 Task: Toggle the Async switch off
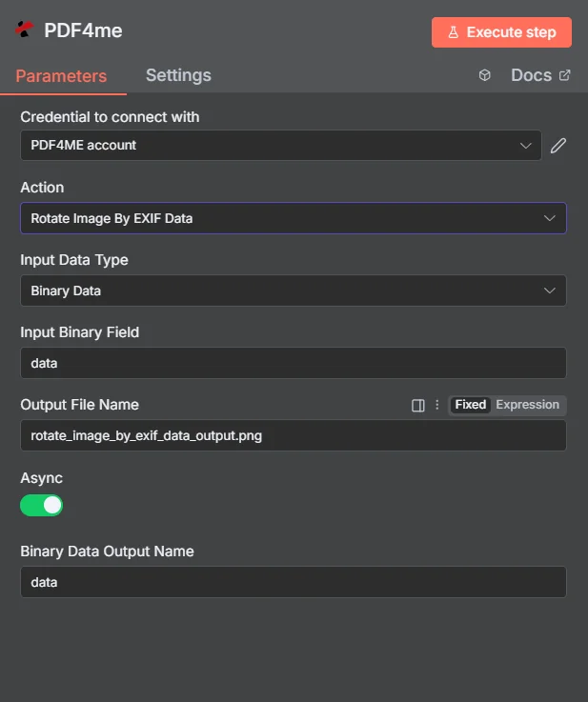(x=42, y=506)
